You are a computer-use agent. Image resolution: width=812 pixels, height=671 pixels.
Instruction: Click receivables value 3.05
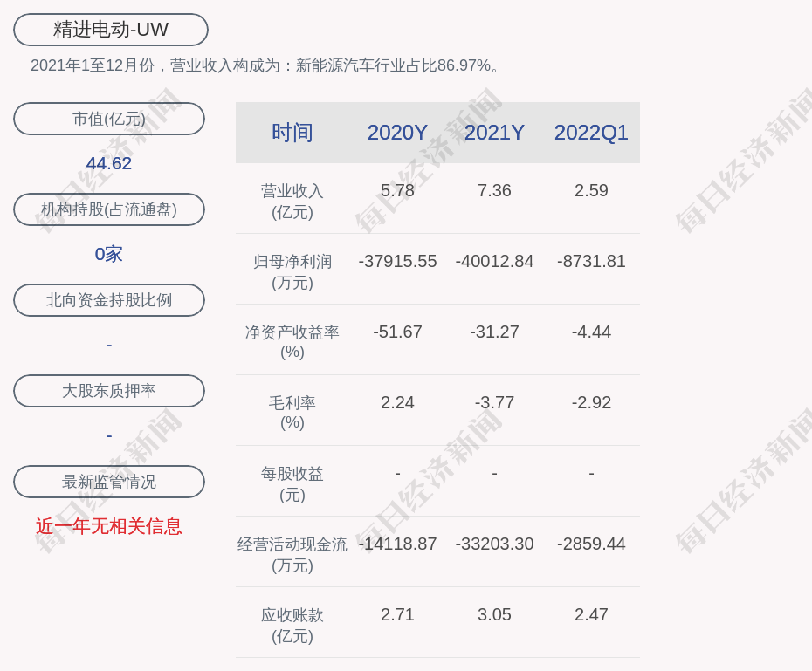point(494,614)
